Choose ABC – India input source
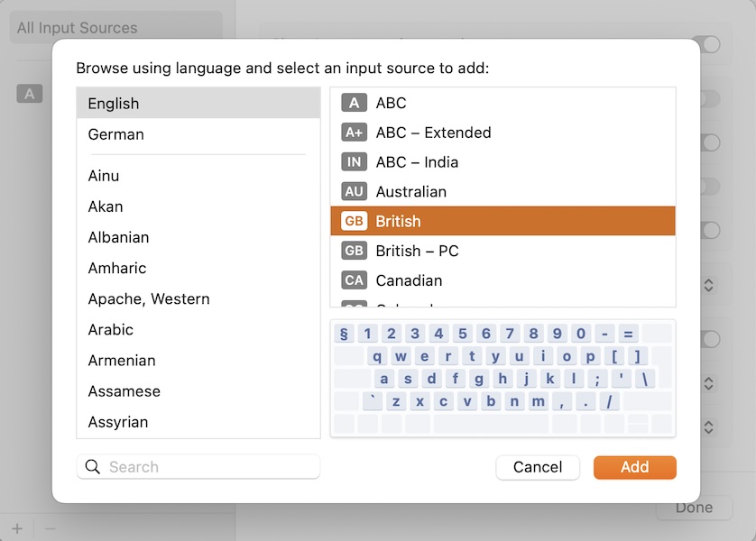Image resolution: width=756 pixels, height=541 pixels. pos(502,162)
